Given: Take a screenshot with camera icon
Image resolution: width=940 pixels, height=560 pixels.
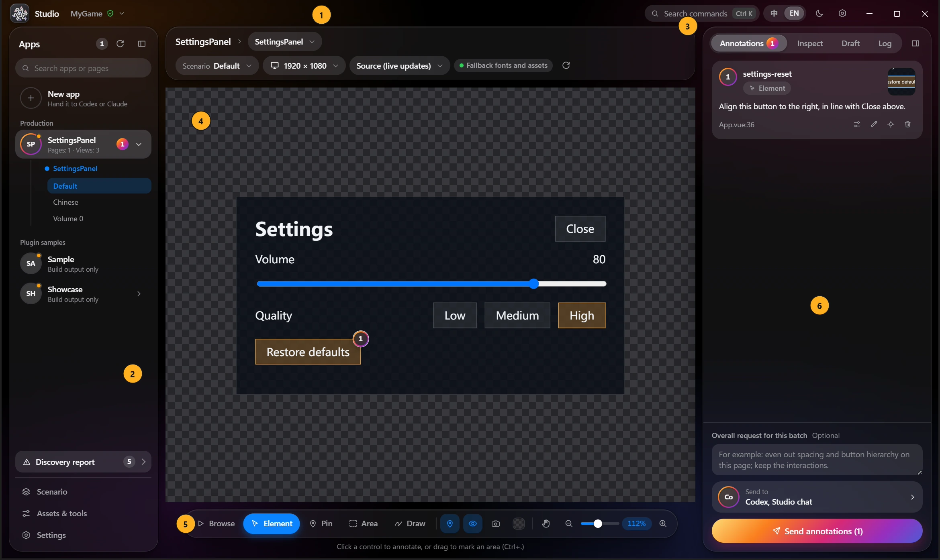Looking at the screenshot, I should (496, 523).
